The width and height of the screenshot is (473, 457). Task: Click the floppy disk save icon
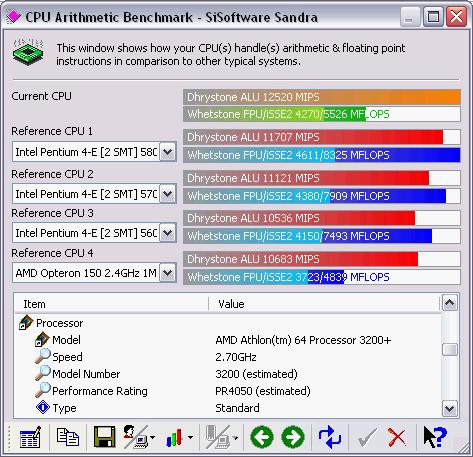click(x=104, y=437)
